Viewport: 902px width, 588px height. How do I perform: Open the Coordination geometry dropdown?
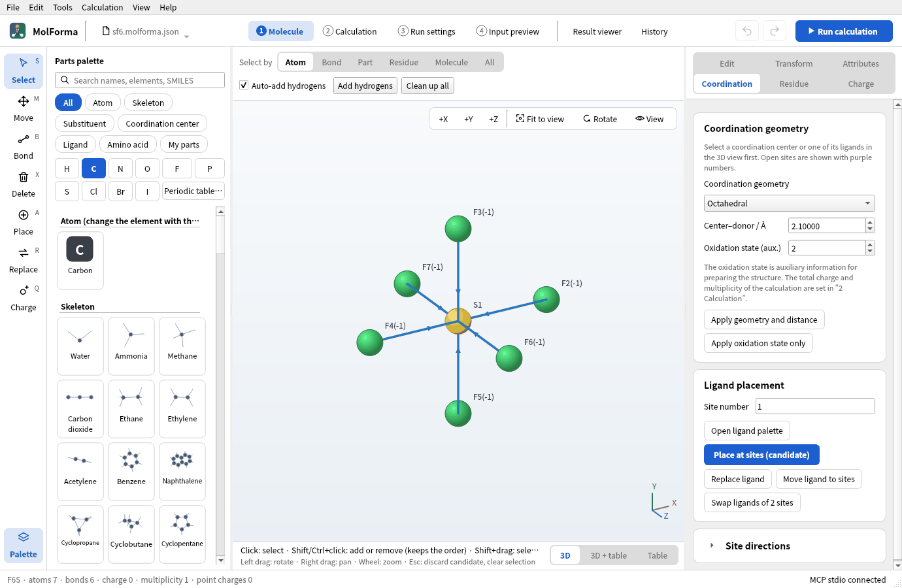(789, 203)
